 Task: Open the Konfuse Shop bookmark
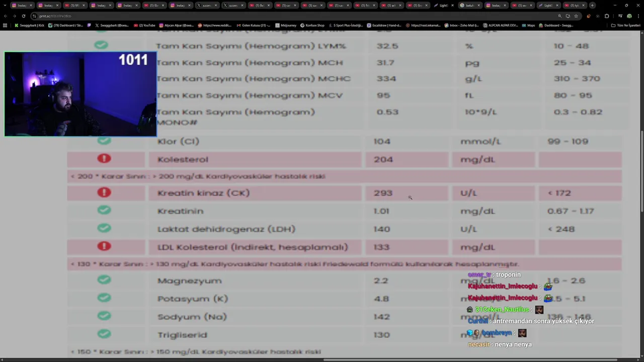(x=312, y=25)
